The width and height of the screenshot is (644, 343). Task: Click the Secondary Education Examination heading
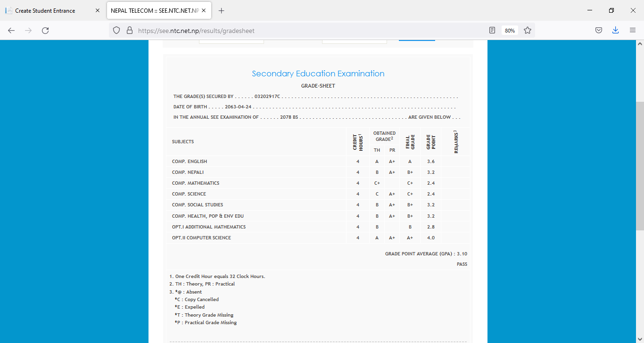pos(318,73)
